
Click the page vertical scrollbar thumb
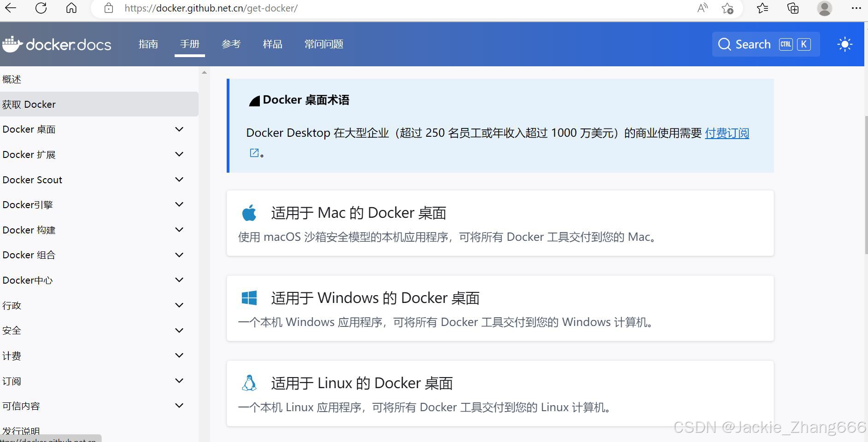[x=866, y=184]
